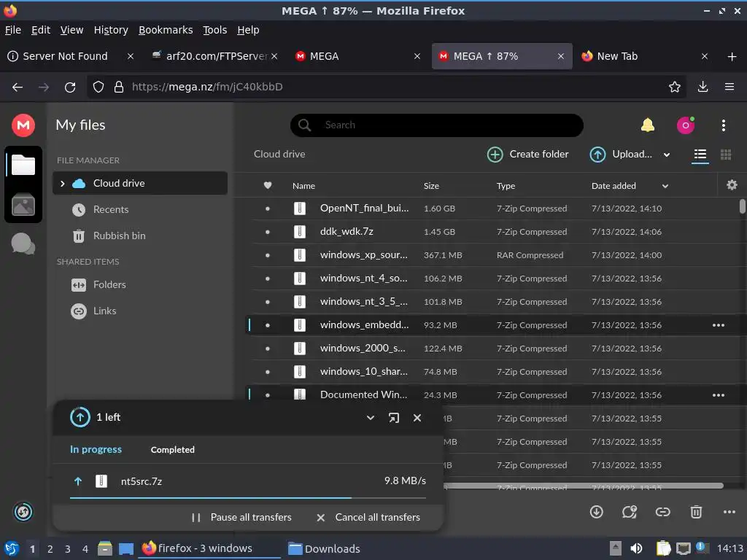The width and height of the screenshot is (747, 560).
Task: Open more actions in bottom action bar
Action: [x=729, y=512]
